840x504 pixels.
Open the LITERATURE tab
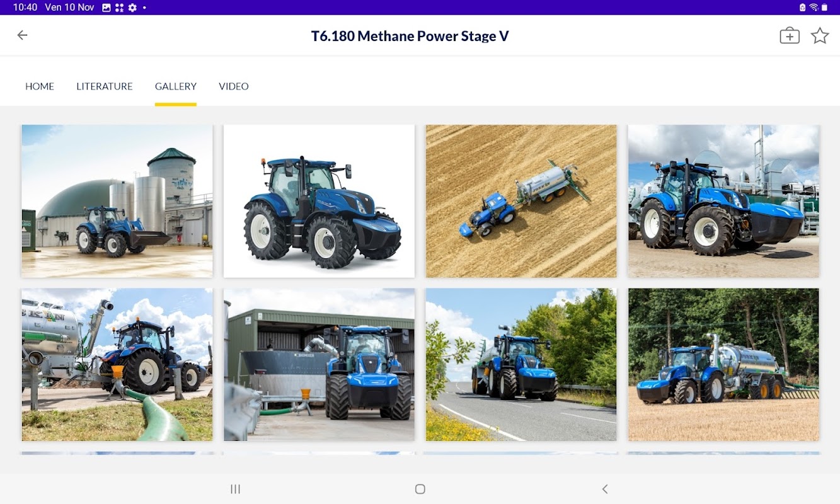tap(105, 86)
